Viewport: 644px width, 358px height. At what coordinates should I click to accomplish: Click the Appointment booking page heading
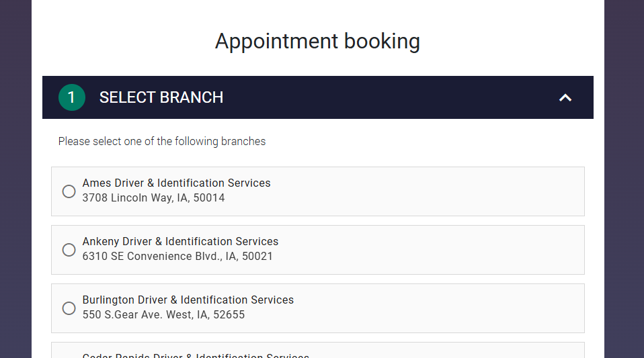[317, 42]
